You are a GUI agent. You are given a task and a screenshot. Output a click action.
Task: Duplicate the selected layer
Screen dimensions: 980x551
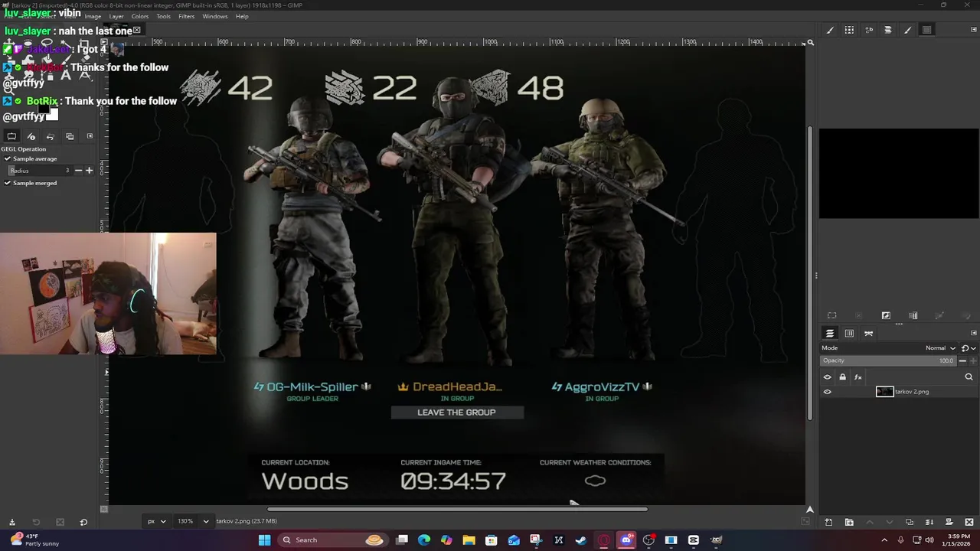(909, 522)
